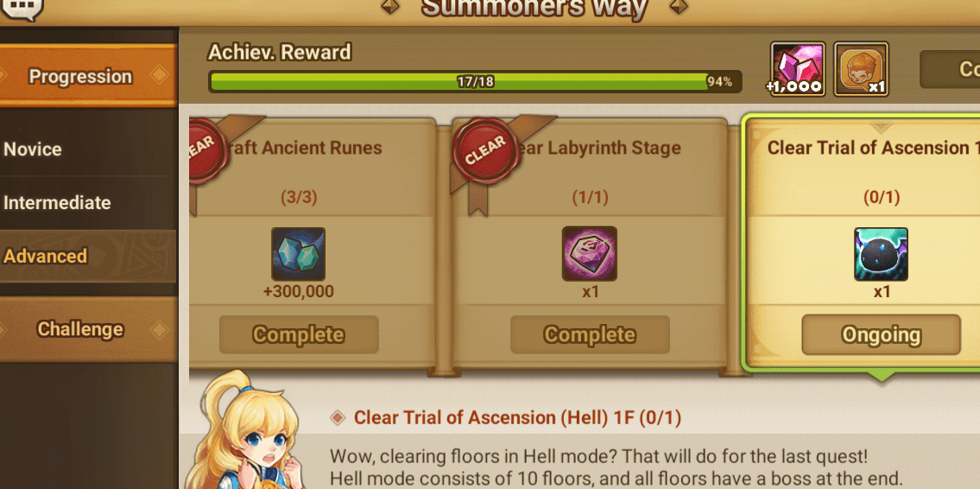Click the Ongoing button

coord(882,334)
